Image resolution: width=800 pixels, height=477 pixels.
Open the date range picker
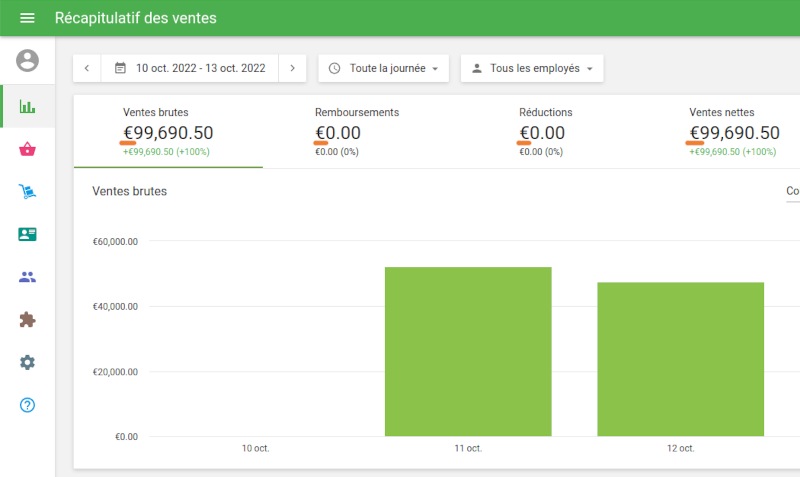point(190,68)
